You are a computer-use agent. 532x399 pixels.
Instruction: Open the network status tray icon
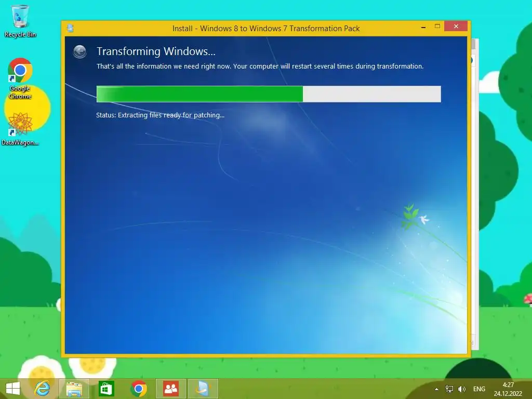coord(449,389)
